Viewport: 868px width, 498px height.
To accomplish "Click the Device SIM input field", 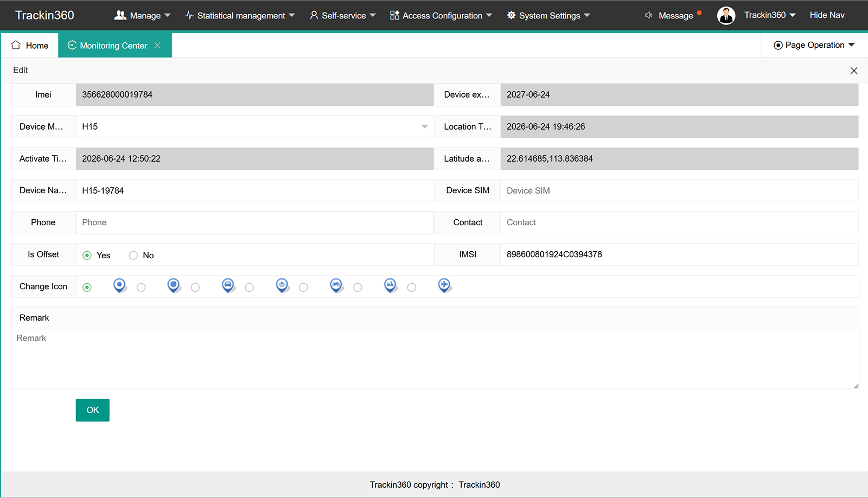I will (679, 190).
